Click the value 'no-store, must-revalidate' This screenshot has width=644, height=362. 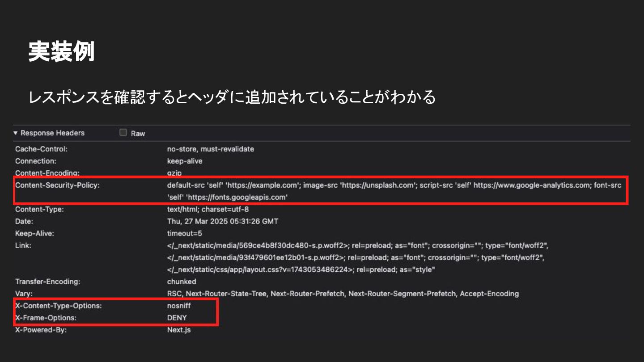click(211, 149)
